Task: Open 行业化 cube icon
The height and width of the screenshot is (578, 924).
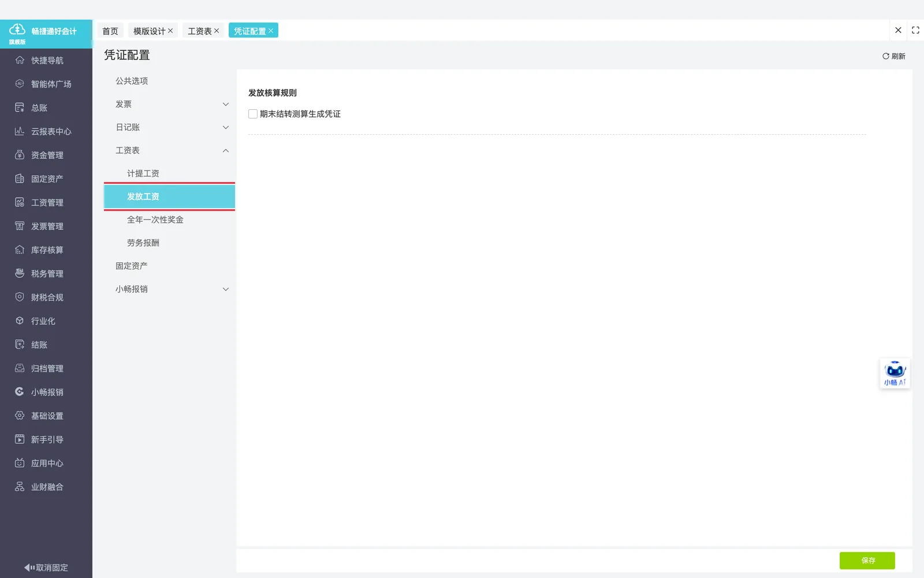Action: (x=20, y=321)
